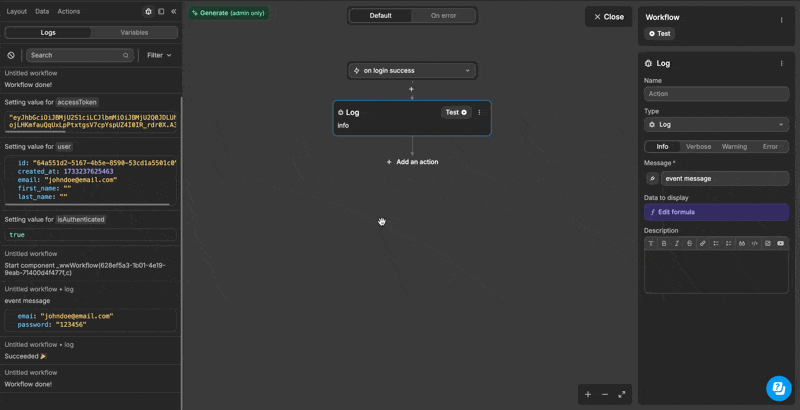This screenshot has width=800, height=410.
Task: Click the user variable tag
Action: pyautogui.click(x=64, y=146)
